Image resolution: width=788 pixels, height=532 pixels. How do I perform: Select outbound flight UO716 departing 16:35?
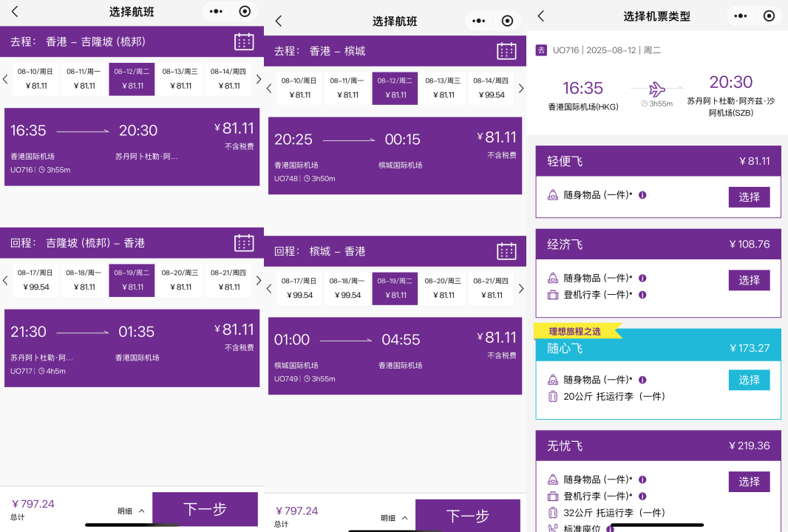pyautogui.click(x=132, y=147)
